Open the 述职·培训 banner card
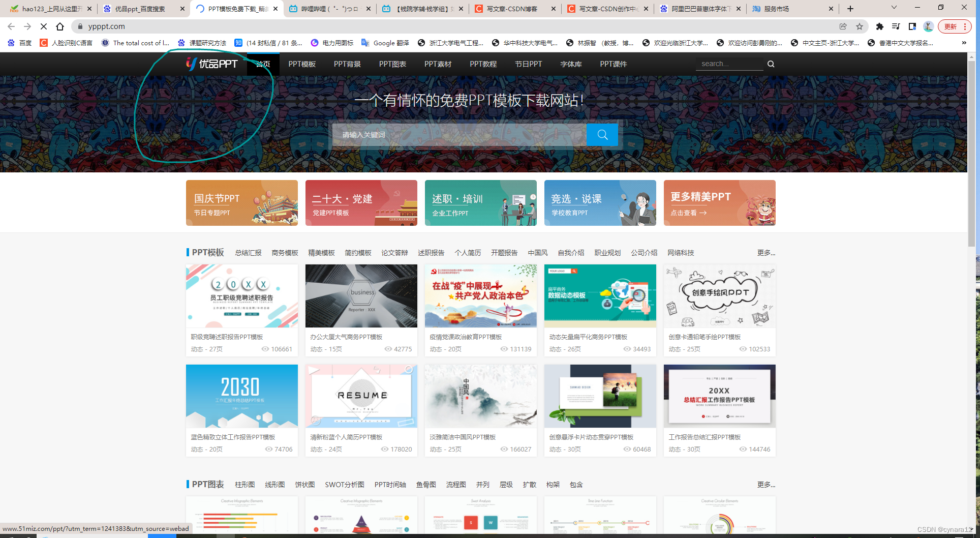Screen dimensions: 980x538 click(481, 203)
